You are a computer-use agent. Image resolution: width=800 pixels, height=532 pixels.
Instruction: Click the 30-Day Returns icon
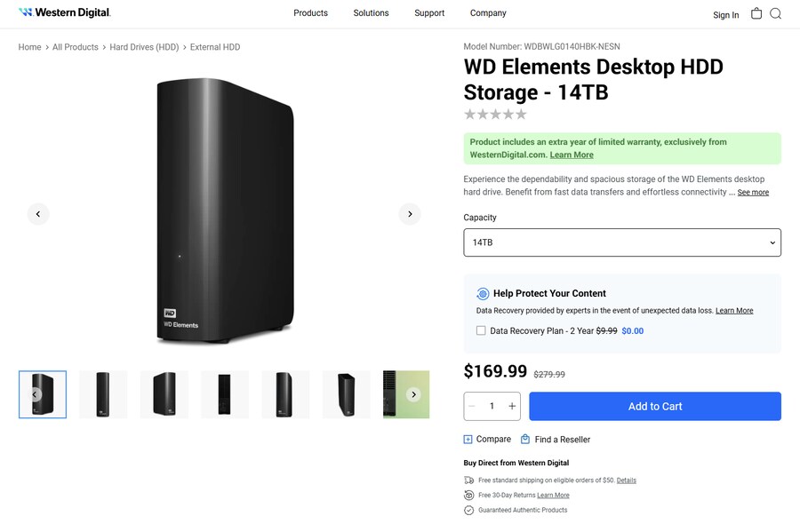tap(468, 495)
